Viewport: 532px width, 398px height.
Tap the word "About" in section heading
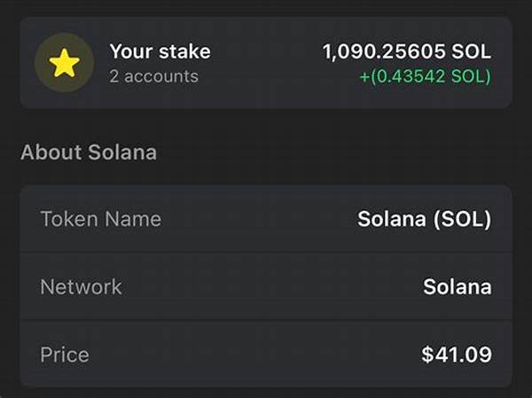(x=51, y=152)
